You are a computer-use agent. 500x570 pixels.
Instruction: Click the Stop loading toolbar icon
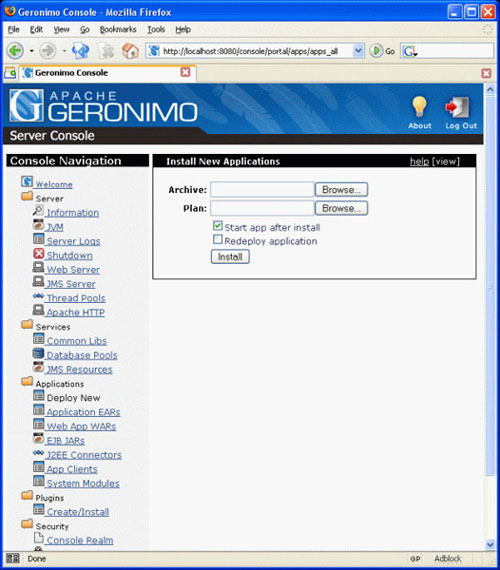pyautogui.click(x=107, y=51)
